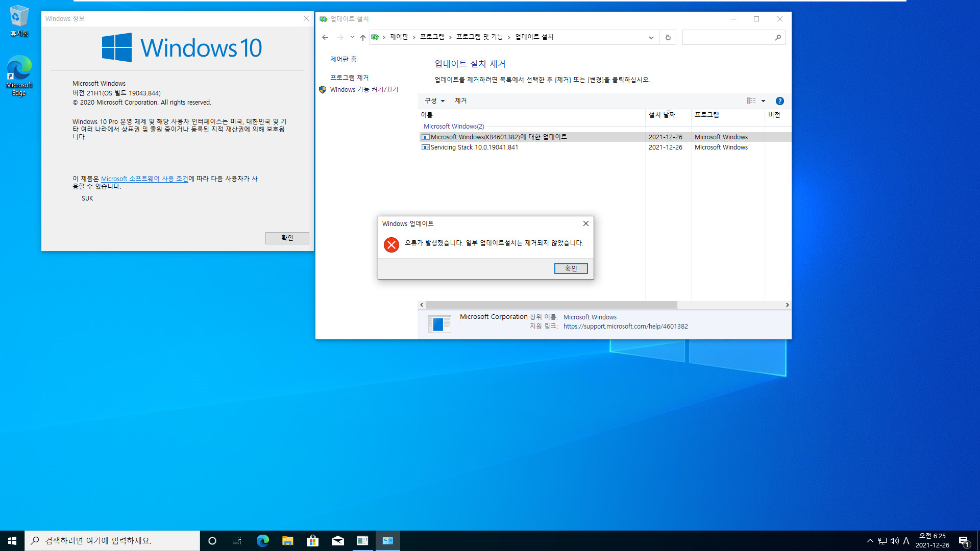The height and width of the screenshot is (551, 980).
Task: Select KB4601382 update row
Action: click(605, 137)
